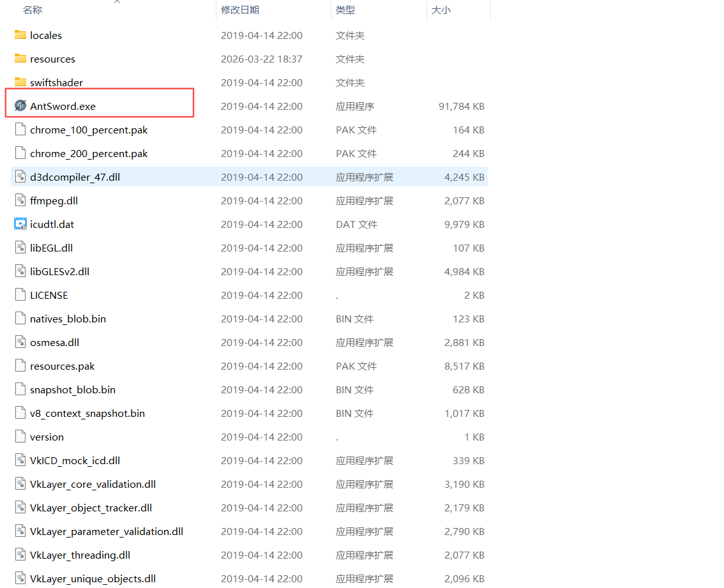Select the natives_blob.bin file name
Screen dimensions: 724x588
(68, 319)
